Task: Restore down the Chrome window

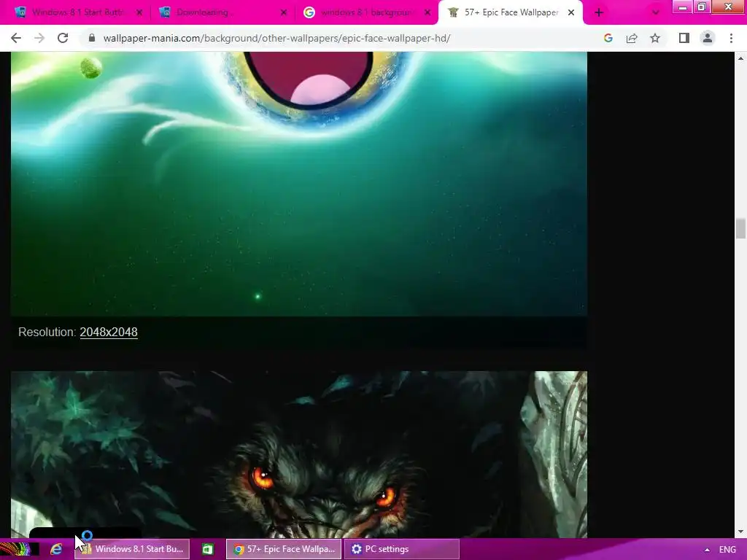Action: pyautogui.click(x=701, y=6)
